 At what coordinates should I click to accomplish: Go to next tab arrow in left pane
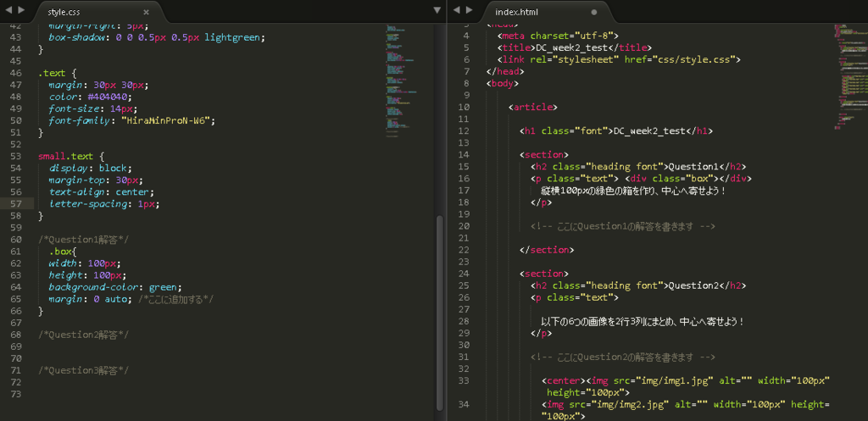(x=21, y=10)
